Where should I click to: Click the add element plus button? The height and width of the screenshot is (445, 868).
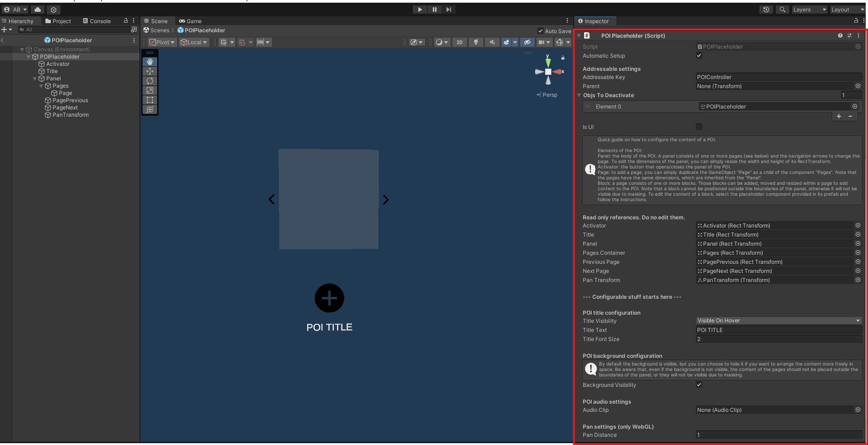838,116
